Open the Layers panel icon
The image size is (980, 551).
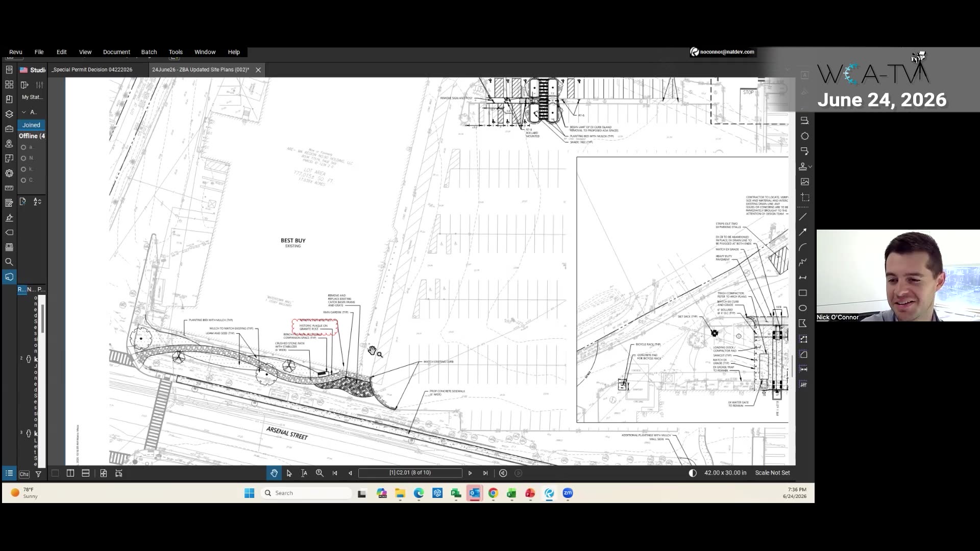coord(9,114)
